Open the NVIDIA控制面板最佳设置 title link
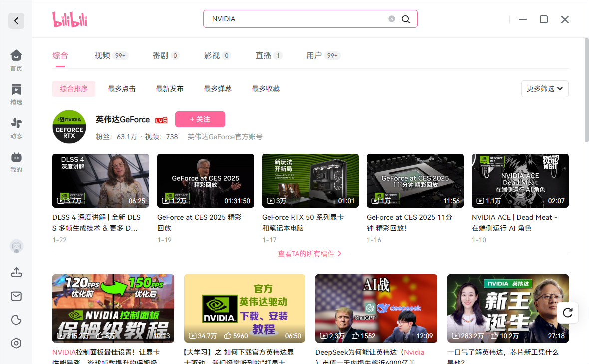This screenshot has width=589, height=364. (x=106, y=356)
